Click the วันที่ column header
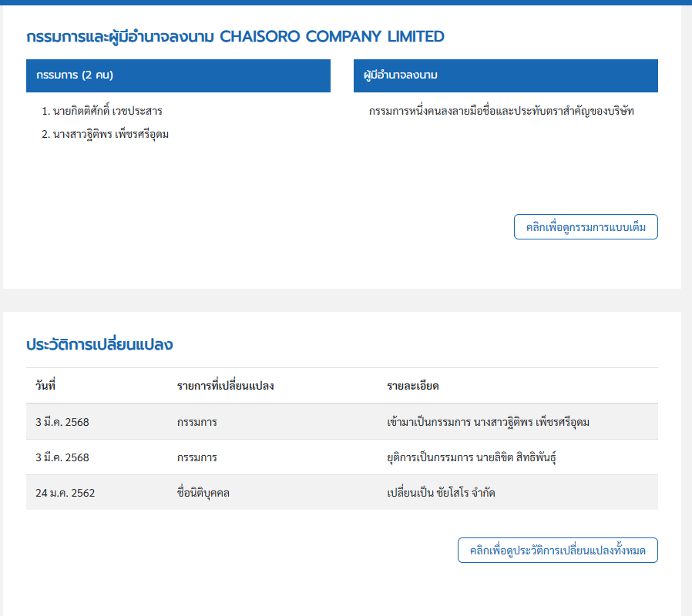Viewport: 692px width, 616px height. pyautogui.click(x=46, y=386)
